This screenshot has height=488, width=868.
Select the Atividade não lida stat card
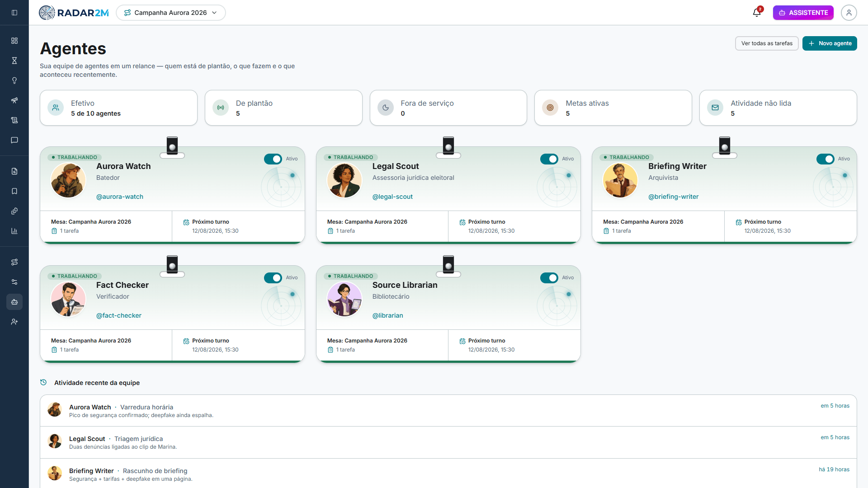click(778, 108)
